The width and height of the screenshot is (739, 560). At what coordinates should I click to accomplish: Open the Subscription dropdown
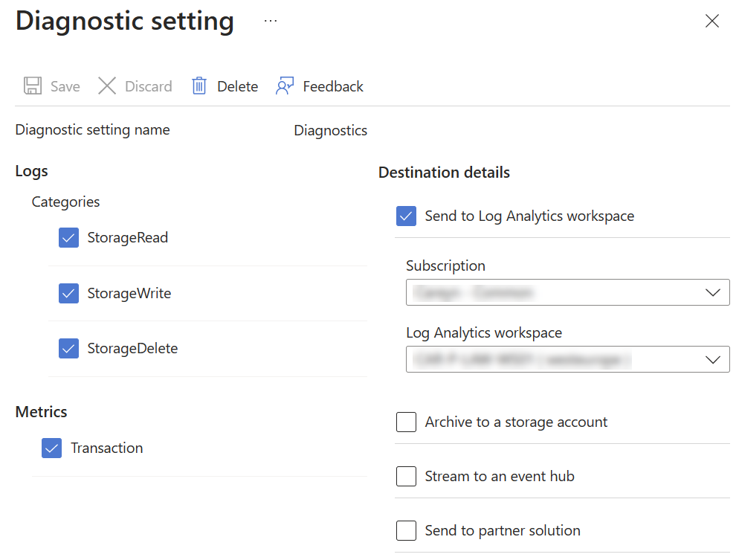coord(567,292)
